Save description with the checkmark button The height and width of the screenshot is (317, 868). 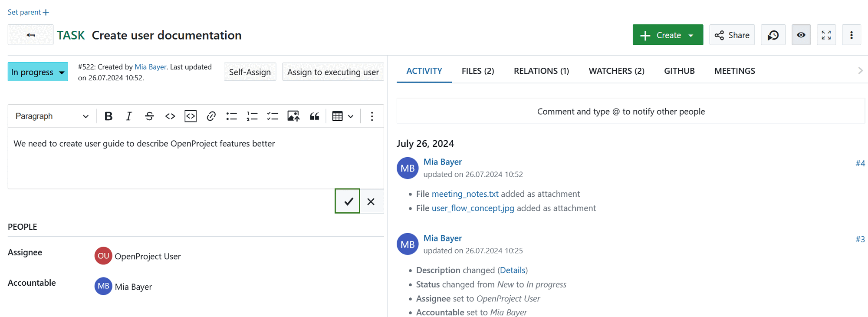pos(348,201)
